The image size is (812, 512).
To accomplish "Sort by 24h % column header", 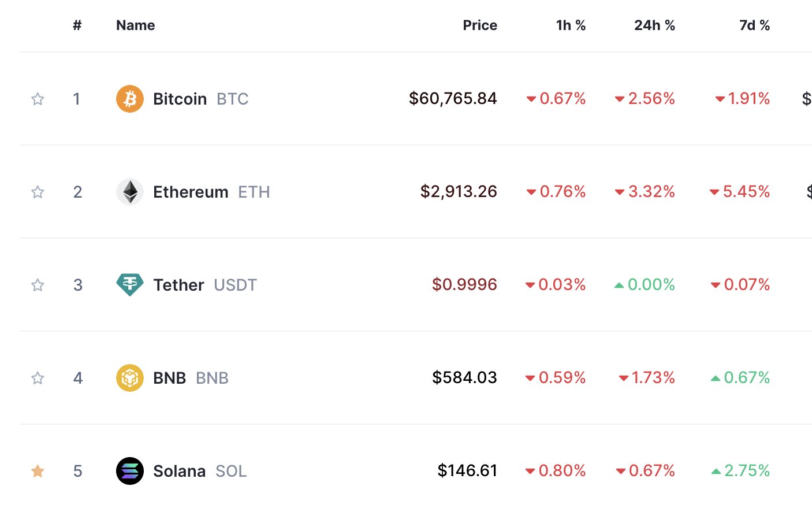I will pyautogui.click(x=654, y=25).
